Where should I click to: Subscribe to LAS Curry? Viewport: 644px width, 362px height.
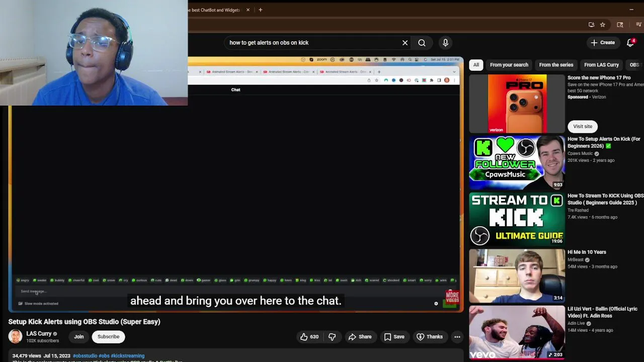click(109, 337)
